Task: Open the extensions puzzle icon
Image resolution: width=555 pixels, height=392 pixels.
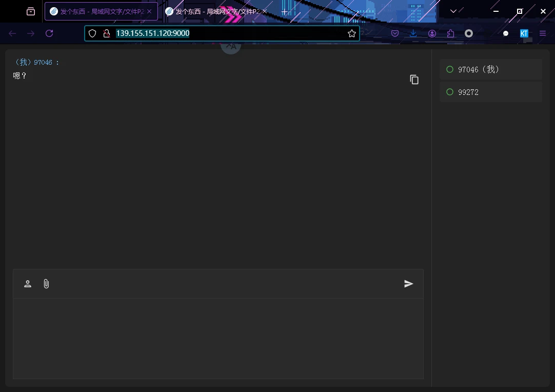Action: 450,33
